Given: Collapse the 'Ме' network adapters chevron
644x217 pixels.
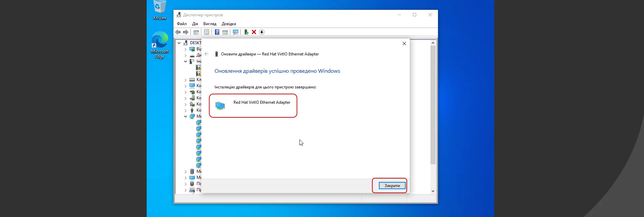Looking at the screenshot, I should tap(186, 116).
